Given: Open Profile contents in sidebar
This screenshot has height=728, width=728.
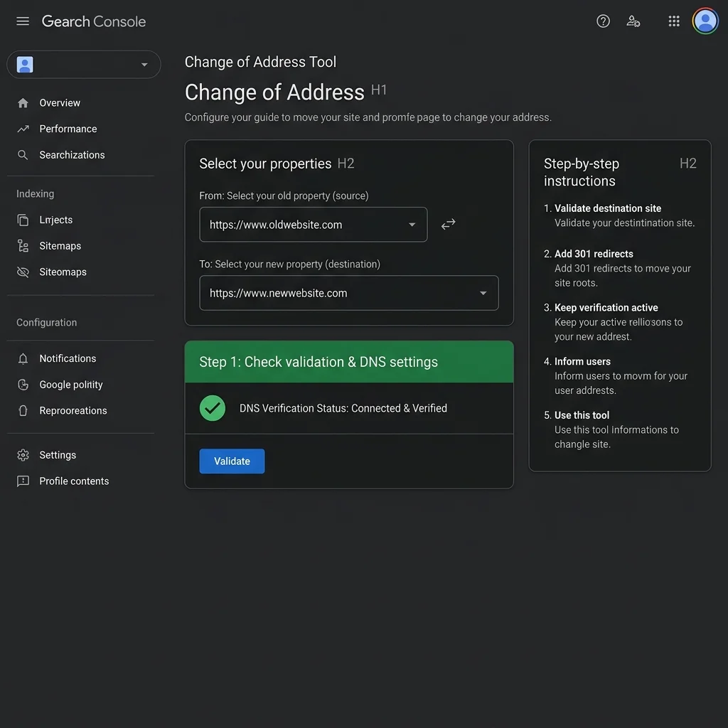Looking at the screenshot, I should coord(74,481).
